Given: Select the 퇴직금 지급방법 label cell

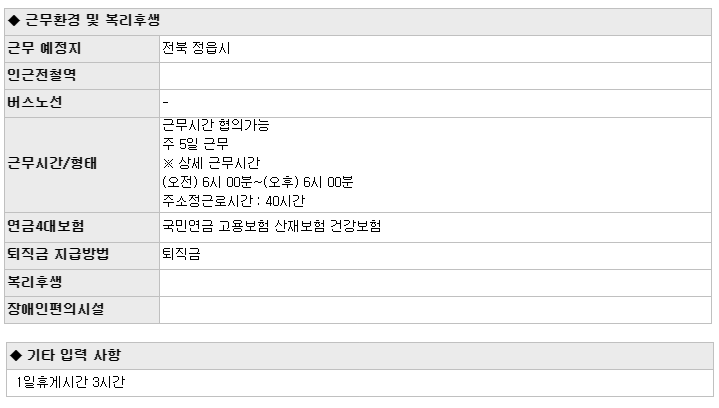Looking at the screenshot, I should [82, 255].
